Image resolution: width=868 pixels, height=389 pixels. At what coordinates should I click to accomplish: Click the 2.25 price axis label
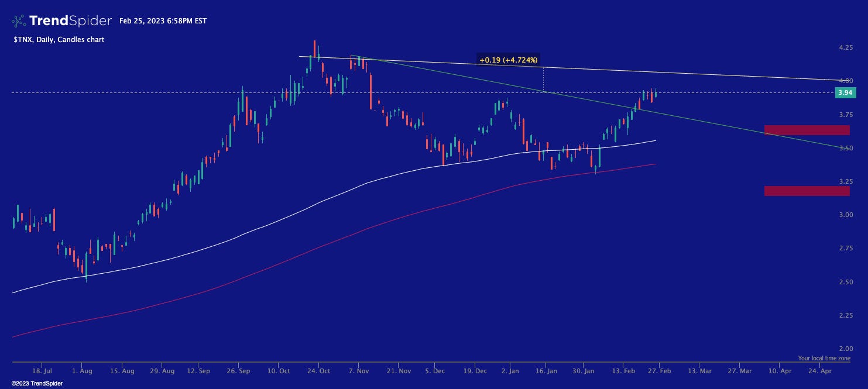click(x=845, y=315)
